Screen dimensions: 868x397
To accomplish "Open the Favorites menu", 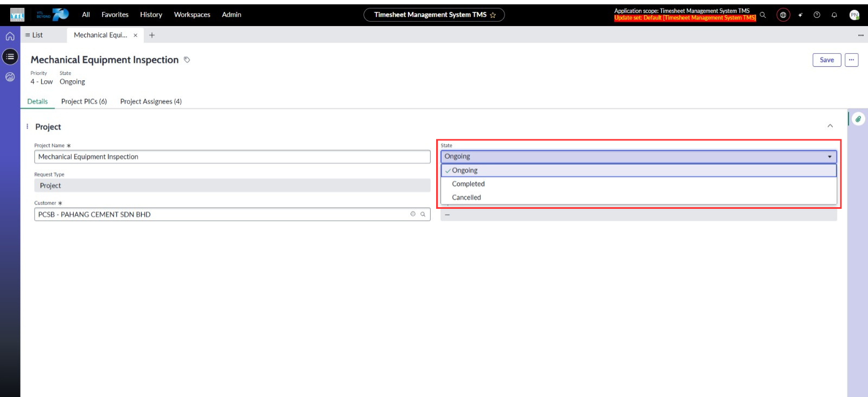I will coord(115,15).
